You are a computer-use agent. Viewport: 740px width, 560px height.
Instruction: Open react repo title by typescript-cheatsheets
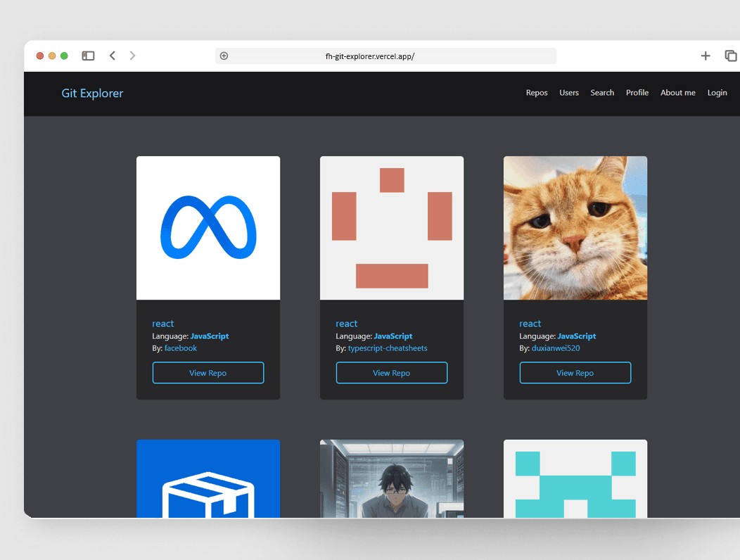click(x=346, y=324)
